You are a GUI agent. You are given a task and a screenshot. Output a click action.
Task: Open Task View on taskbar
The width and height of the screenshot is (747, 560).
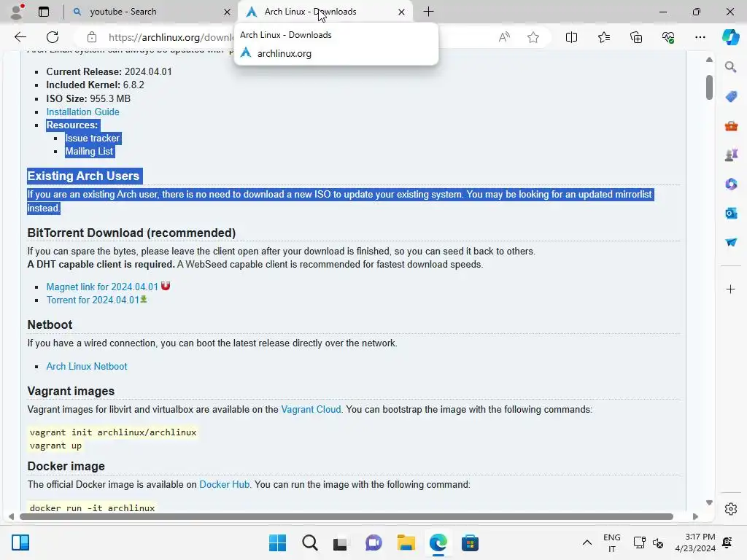coord(340,543)
